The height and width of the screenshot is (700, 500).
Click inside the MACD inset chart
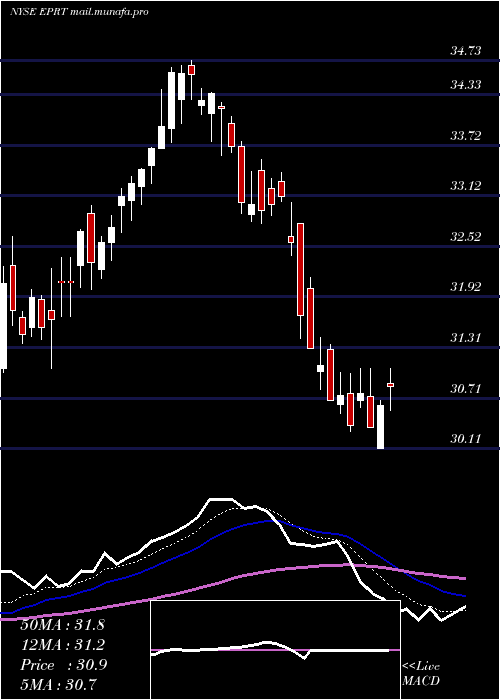(x=275, y=650)
